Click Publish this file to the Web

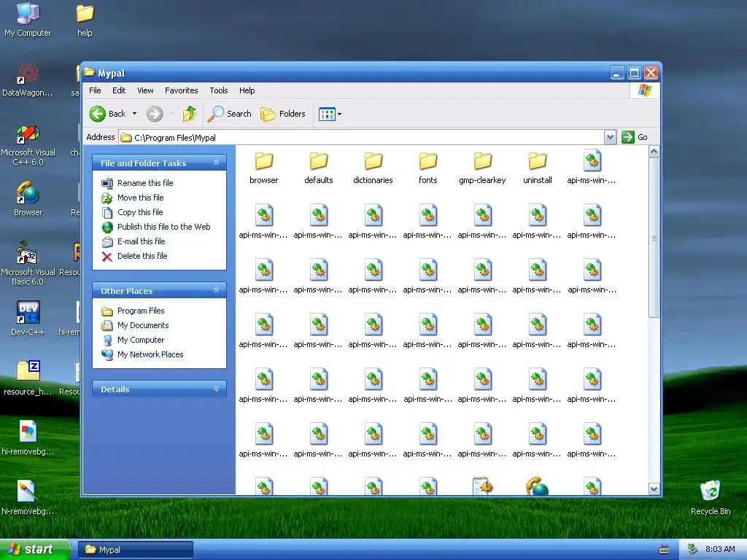(156, 227)
